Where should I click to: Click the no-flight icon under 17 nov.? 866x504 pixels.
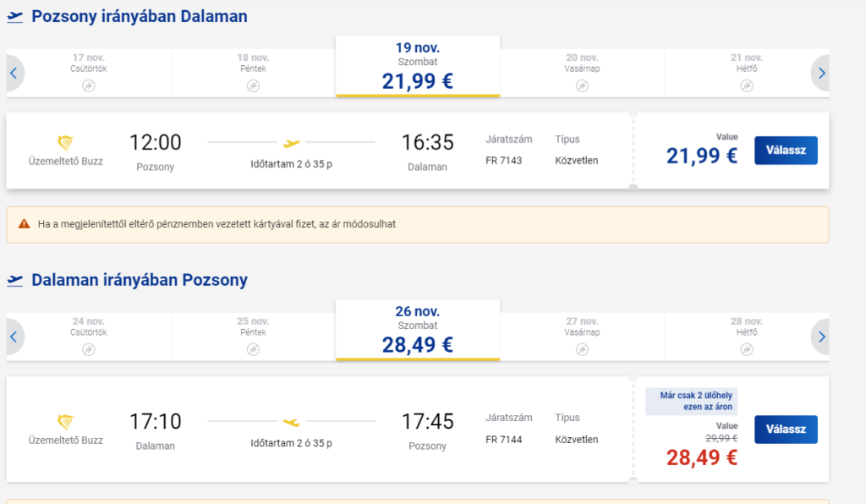pos(89,85)
